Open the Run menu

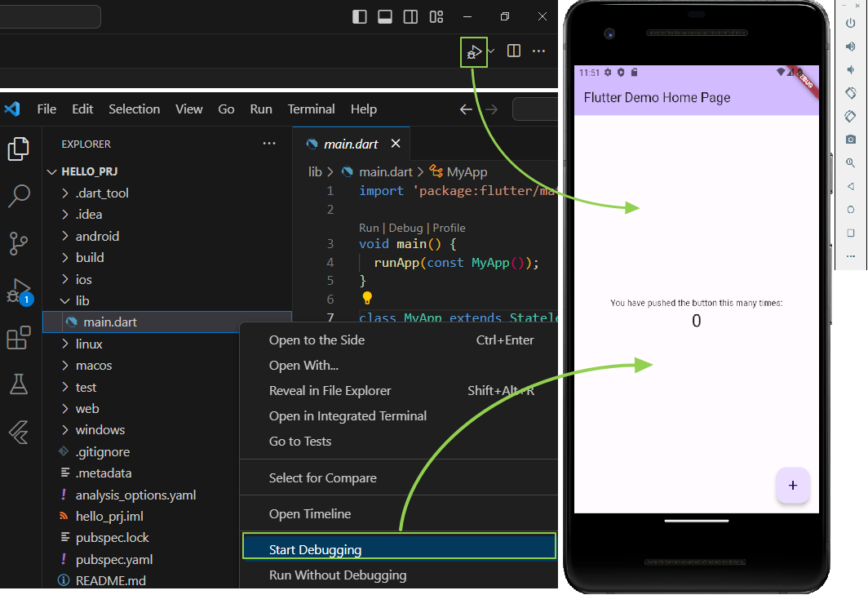click(x=261, y=109)
